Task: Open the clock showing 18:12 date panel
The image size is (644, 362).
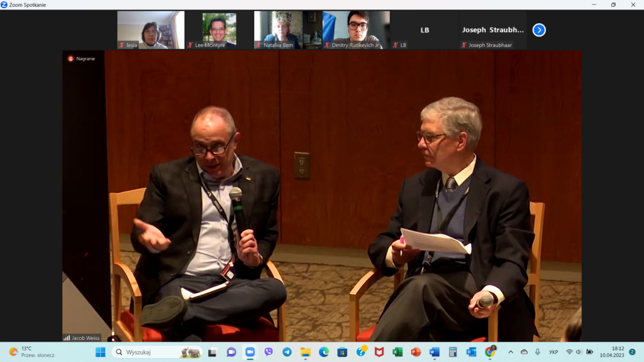Action: point(610,352)
